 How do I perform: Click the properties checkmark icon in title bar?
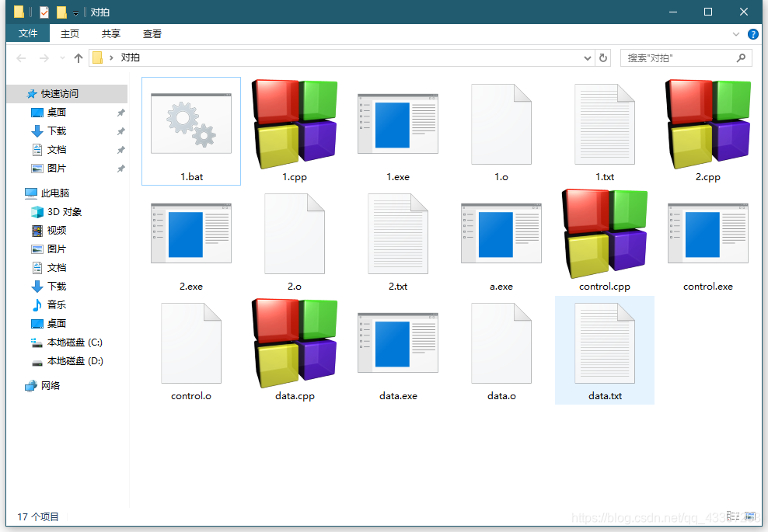pos(44,12)
